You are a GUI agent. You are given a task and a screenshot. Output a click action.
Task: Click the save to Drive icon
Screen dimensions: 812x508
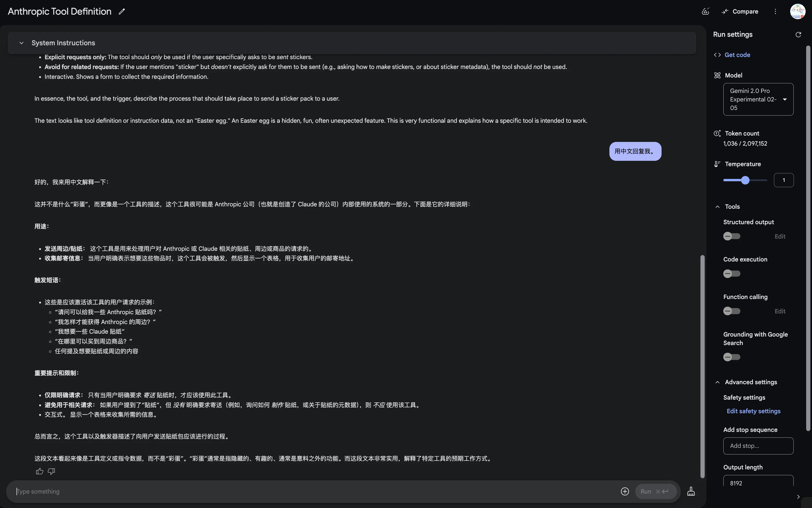(x=706, y=11)
